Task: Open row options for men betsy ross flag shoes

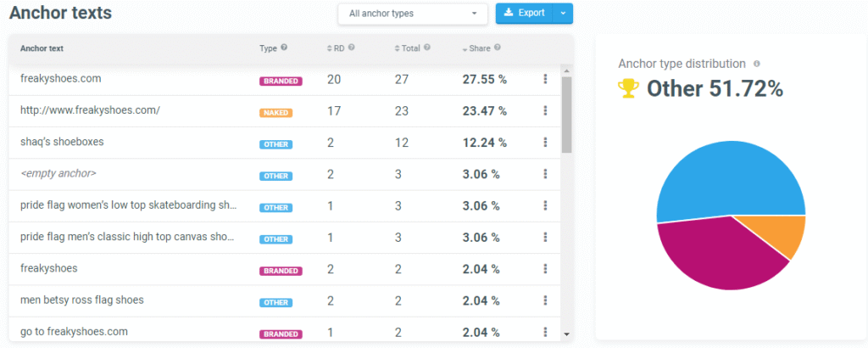Action: [x=545, y=300]
